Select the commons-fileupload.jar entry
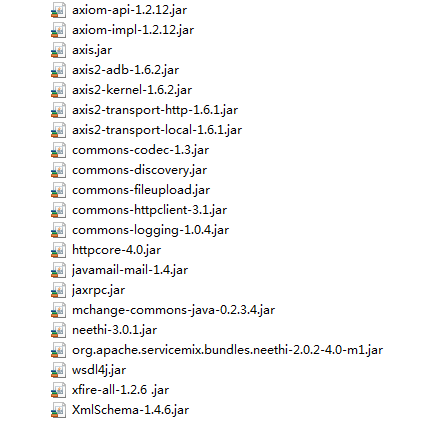Image resolution: width=427 pixels, height=421 pixels. [x=141, y=190]
